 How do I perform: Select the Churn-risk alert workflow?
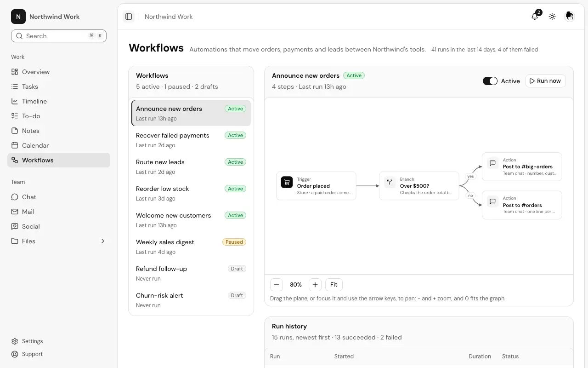[x=191, y=300]
